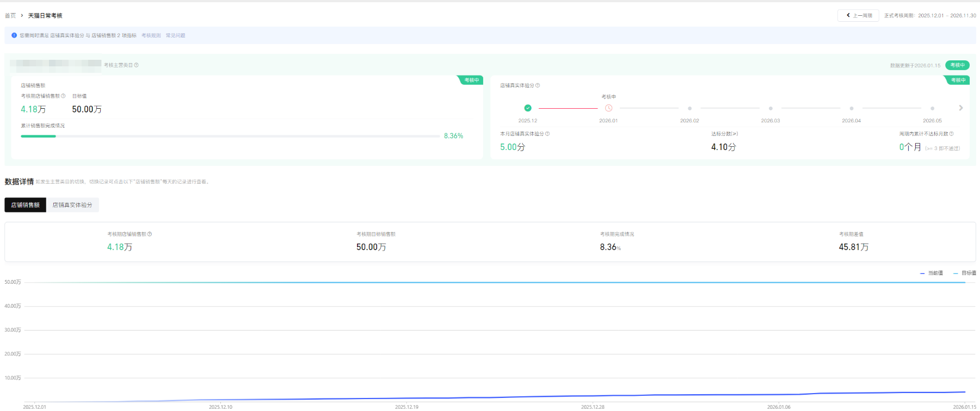Select the 店铺销售额 tab

(26, 205)
